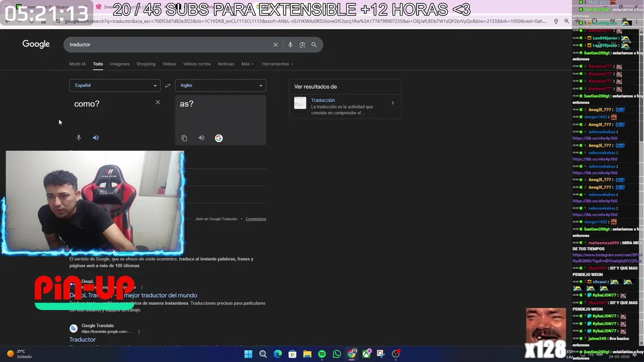Open the Snipping Tool taskbar icon
The height and width of the screenshot is (362, 644).
[381, 354]
